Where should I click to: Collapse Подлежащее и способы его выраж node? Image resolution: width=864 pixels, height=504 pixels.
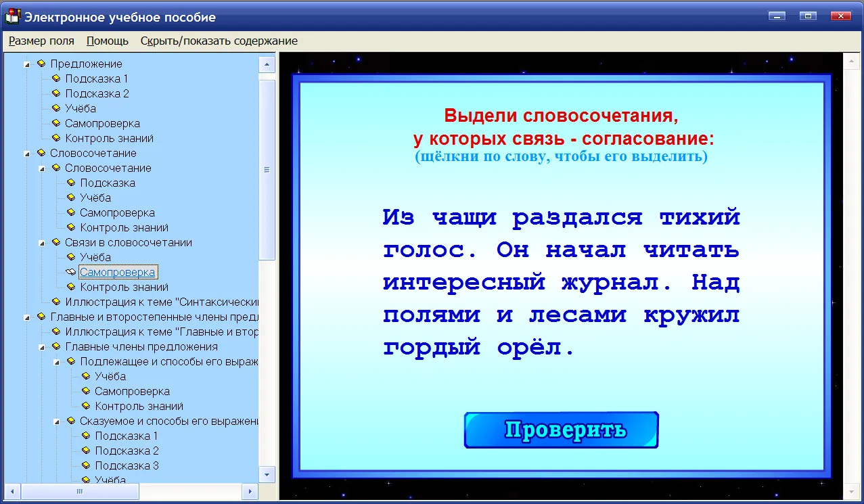click(x=57, y=362)
